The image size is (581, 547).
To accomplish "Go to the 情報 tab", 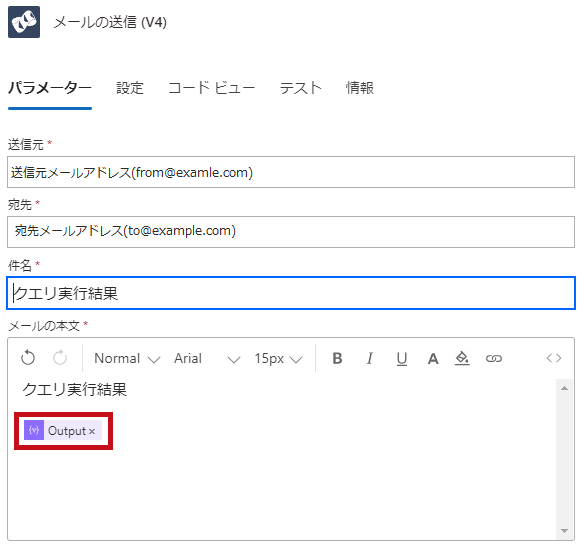I will 359,88.
